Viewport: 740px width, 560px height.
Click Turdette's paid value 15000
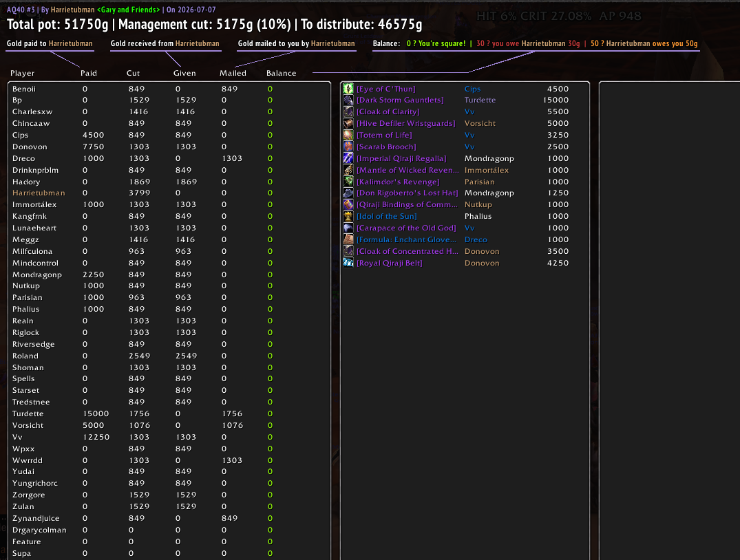click(96, 413)
